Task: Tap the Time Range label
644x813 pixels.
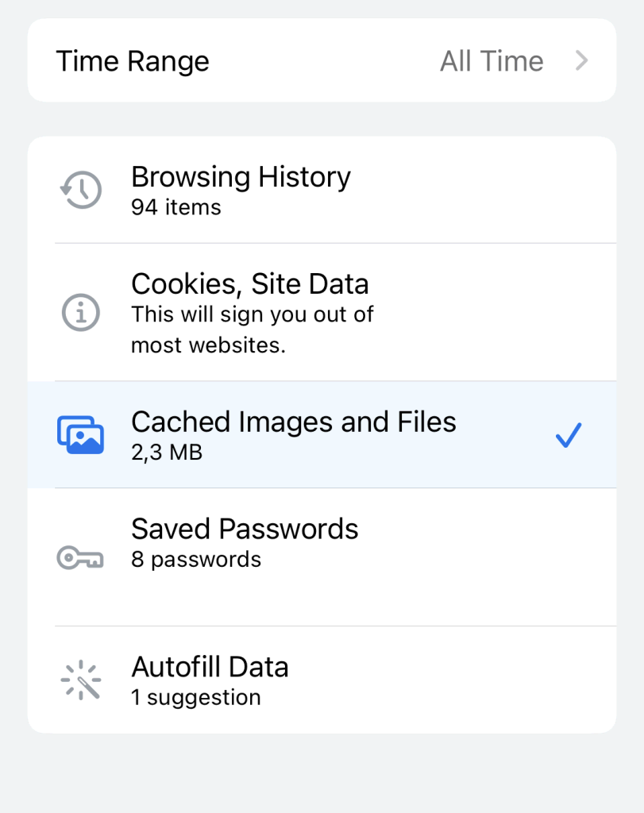Action: 133,61
